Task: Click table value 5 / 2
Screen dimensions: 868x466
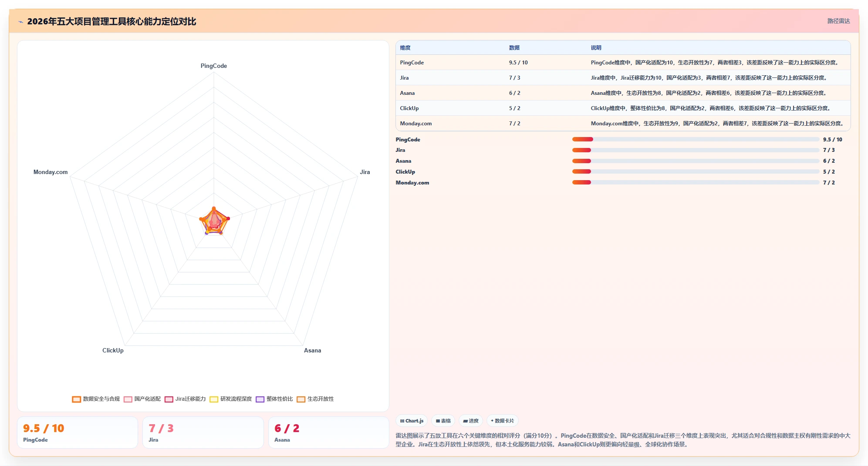Action: (514, 108)
